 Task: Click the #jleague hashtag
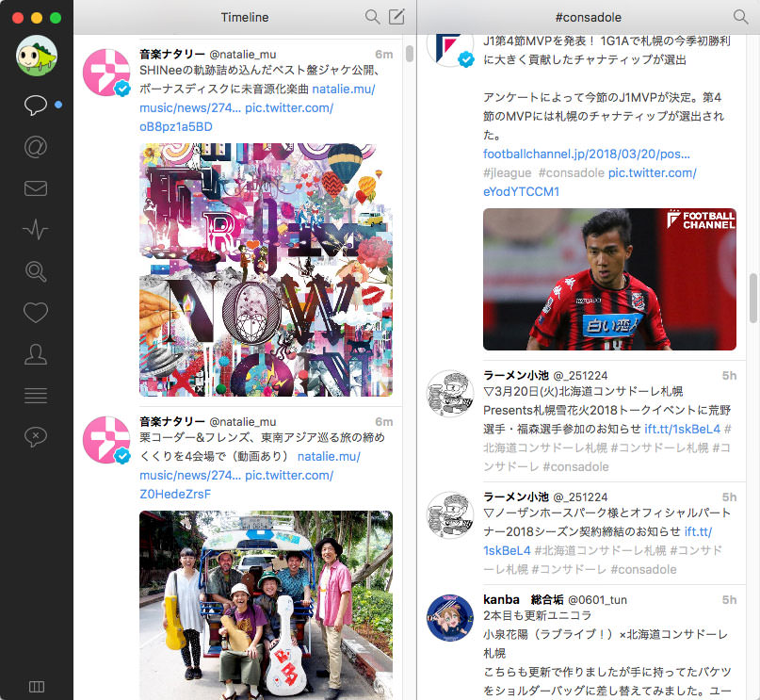[x=507, y=173]
